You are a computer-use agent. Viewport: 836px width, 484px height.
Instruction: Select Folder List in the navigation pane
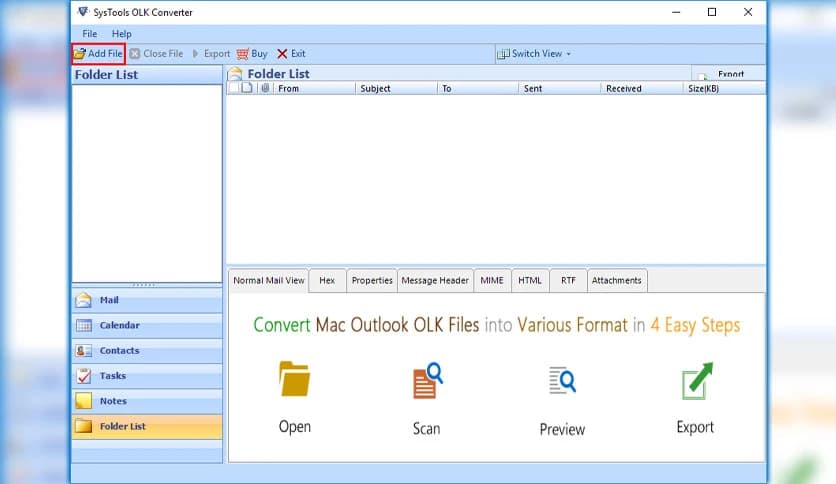tap(147, 426)
